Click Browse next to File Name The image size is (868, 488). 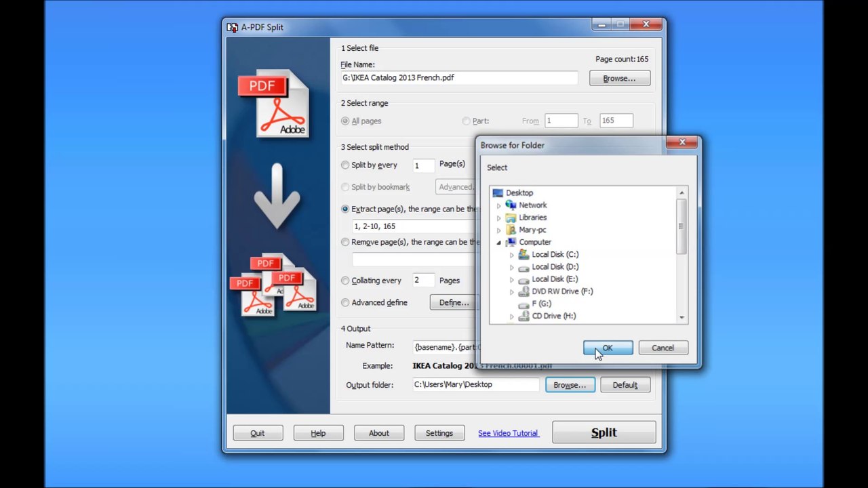620,78
